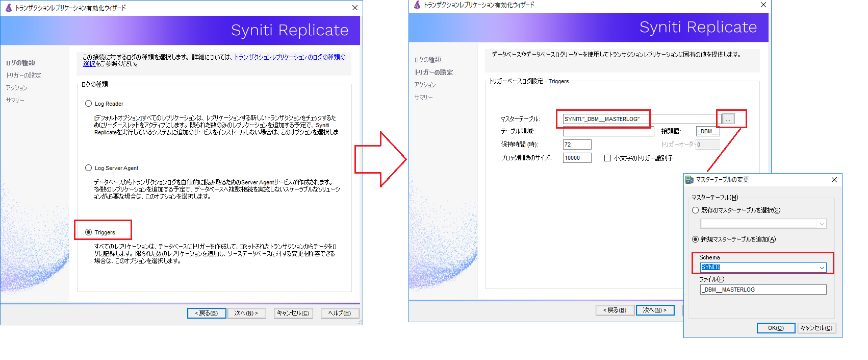This screenshot has height=360, width=868.
Task: Enable 小文字のトリガー識別子 checkbox
Action: click(x=607, y=158)
